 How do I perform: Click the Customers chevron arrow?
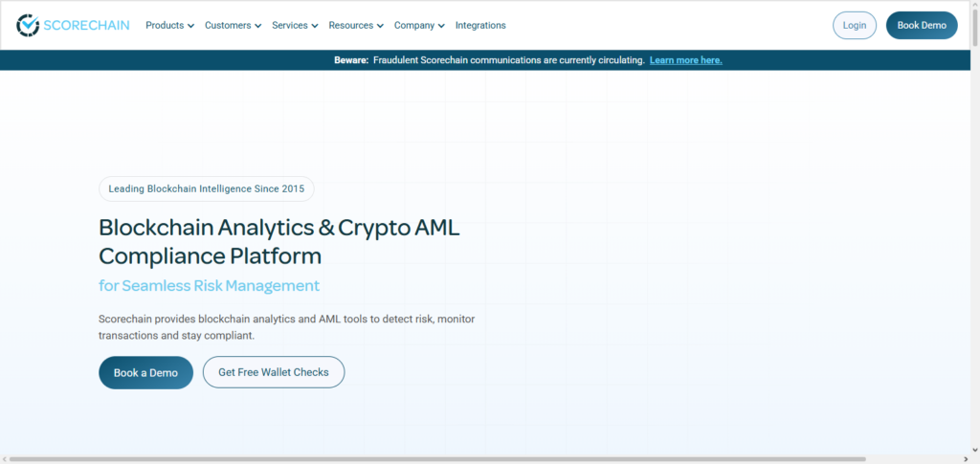tap(257, 26)
